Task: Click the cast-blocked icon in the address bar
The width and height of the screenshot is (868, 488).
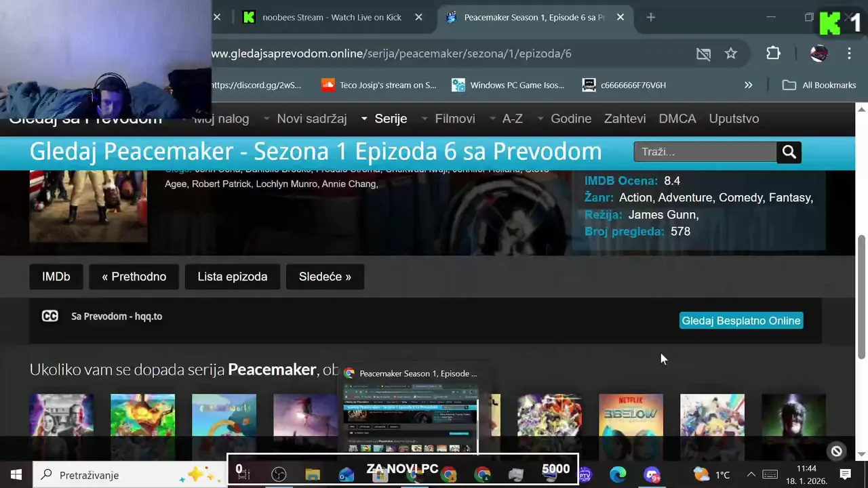Action: pyautogui.click(x=703, y=54)
